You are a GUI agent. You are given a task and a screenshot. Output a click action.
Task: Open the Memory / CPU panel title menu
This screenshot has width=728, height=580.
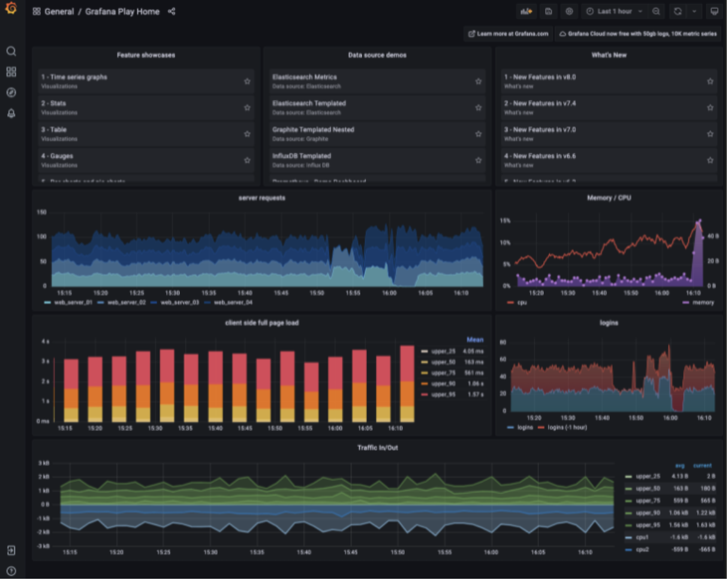click(609, 198)
